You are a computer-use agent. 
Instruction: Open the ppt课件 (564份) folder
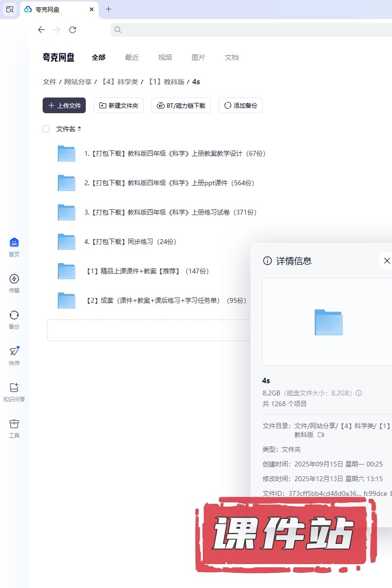pyautogui.click(x=169, y=183)
